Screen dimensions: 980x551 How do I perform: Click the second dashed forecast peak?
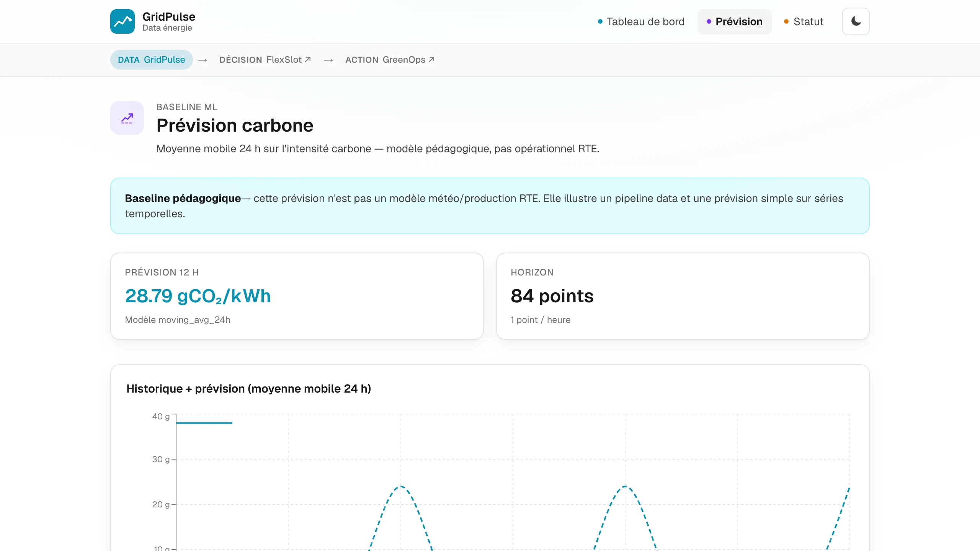(x=625, y=487)
